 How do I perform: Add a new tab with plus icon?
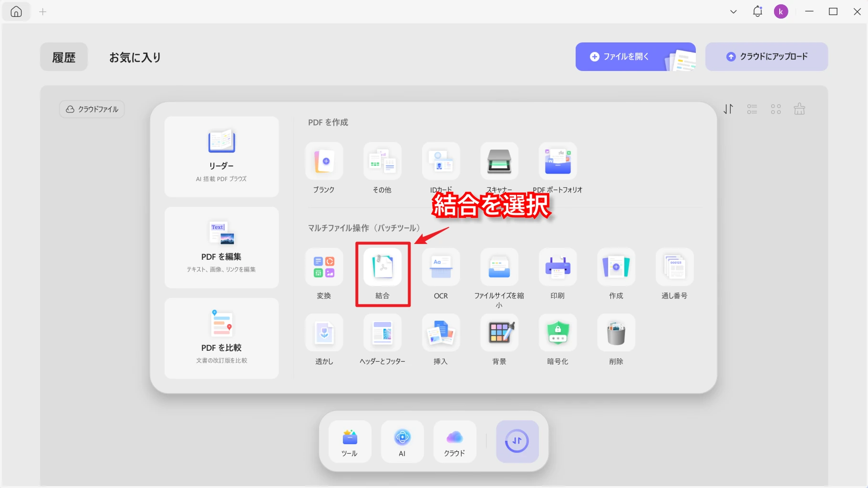tap(42, 11)
